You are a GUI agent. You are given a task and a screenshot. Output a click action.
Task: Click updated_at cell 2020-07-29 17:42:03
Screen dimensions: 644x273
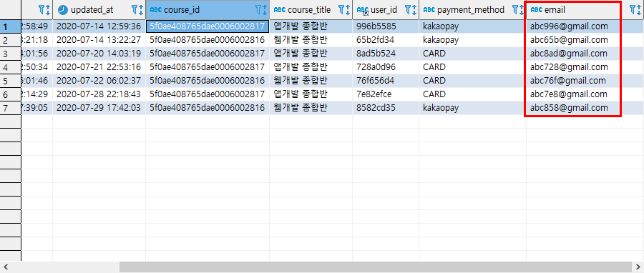pyautogui.click(x=99, y=108)
